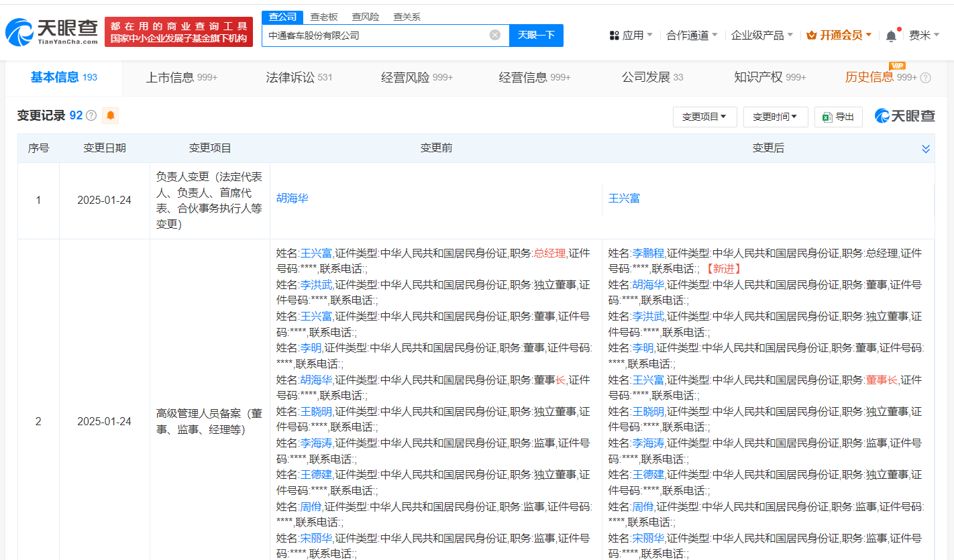Image resolution: width=954 pixels, height=560 pixels.
Task: Expand table with double chevron icon
Action: coord(926,149)
